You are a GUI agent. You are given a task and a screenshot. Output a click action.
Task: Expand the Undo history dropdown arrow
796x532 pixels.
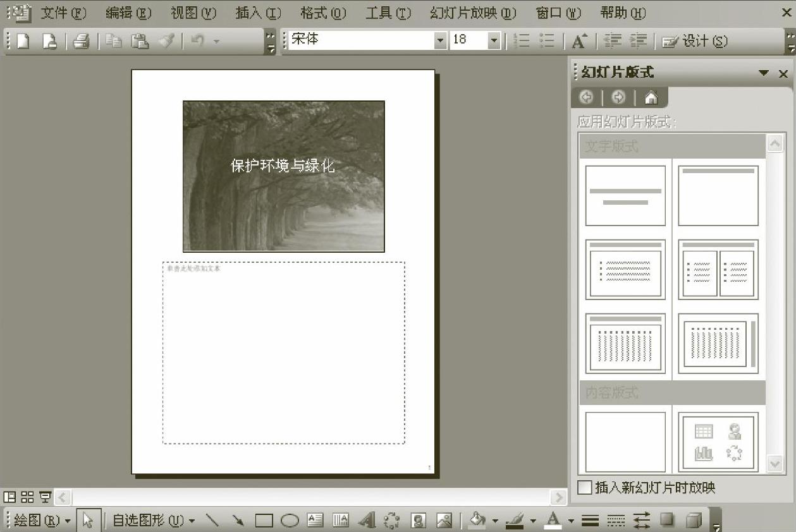pos(217,41)
